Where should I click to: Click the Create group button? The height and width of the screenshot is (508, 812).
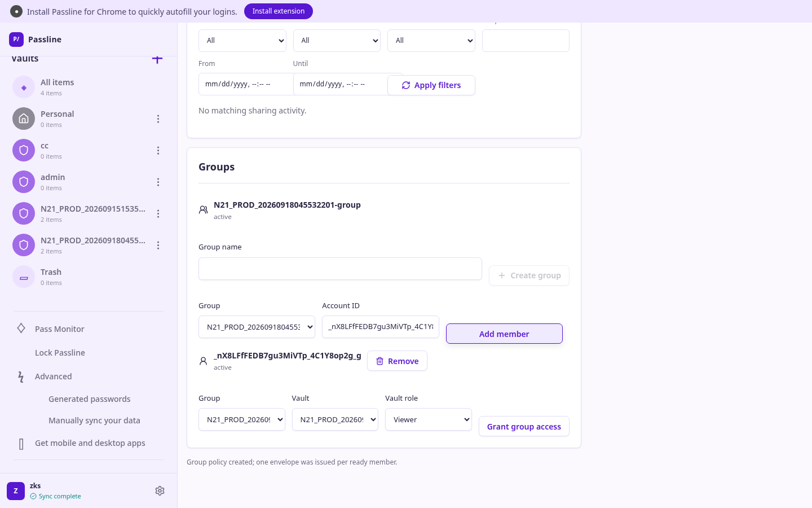click(x=529, y=275)
